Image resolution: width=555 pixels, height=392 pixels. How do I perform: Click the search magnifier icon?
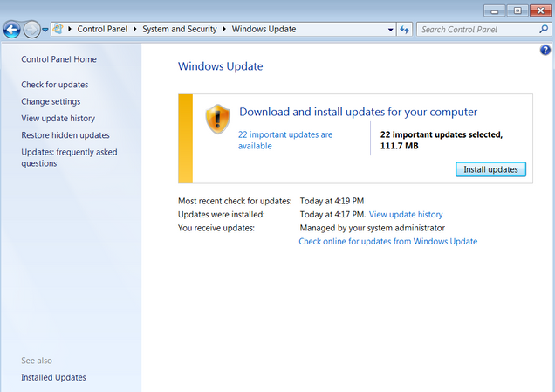(x=544, y=29)
